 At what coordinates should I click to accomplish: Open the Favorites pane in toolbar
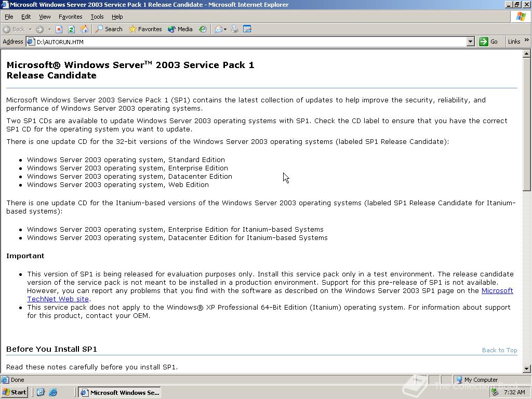[145, 29]
